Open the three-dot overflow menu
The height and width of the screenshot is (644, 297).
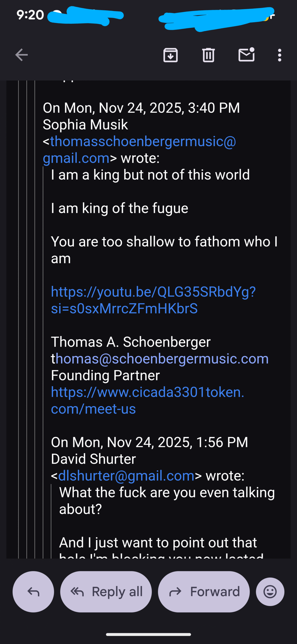tap(279, 55)
